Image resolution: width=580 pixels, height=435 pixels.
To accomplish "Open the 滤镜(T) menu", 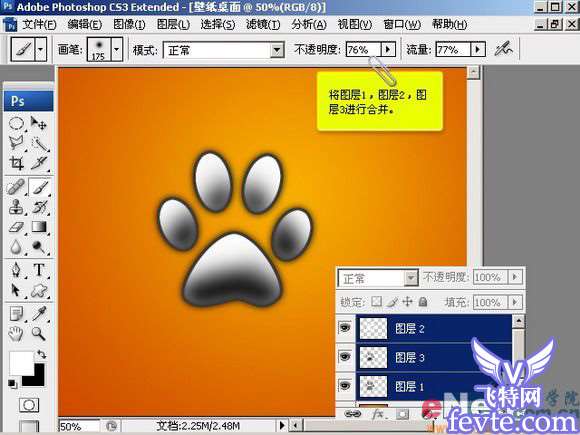I will click(263, 24).
